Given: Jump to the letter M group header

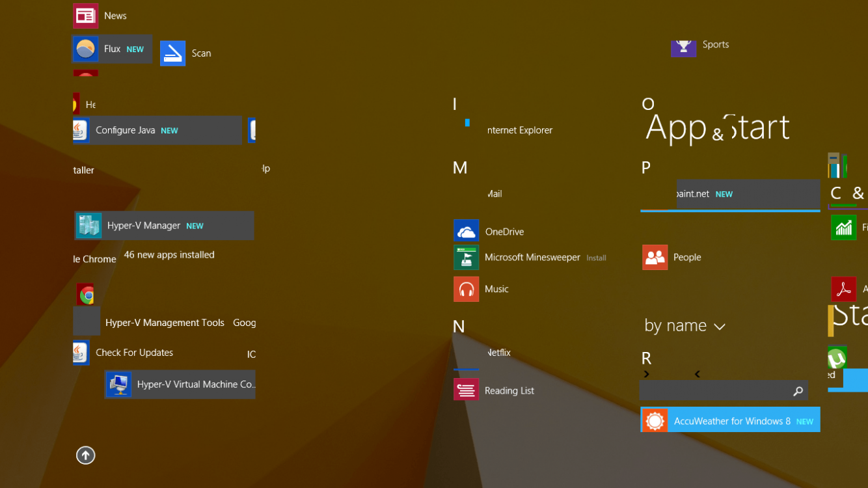Looking at the screenshot, I should 459,168.
